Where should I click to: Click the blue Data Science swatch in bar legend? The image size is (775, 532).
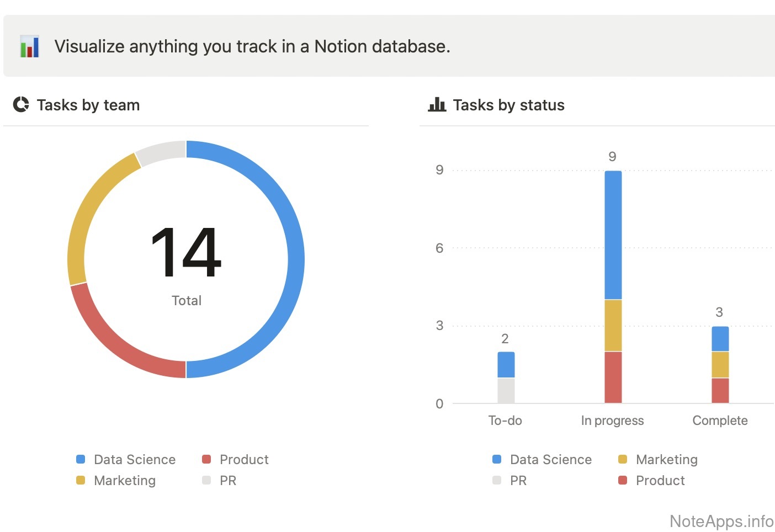tap(497, 459)
